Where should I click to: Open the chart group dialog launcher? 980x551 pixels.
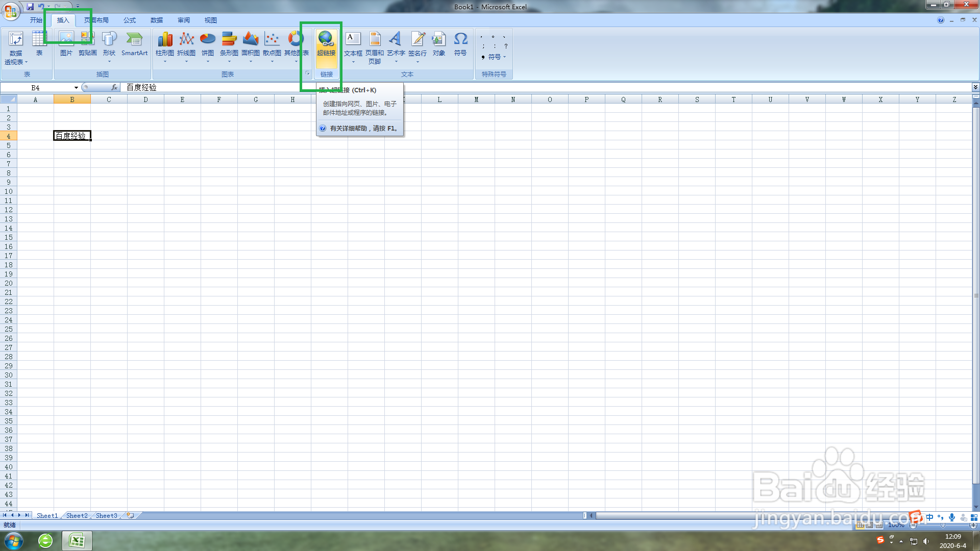click(308, 73)
